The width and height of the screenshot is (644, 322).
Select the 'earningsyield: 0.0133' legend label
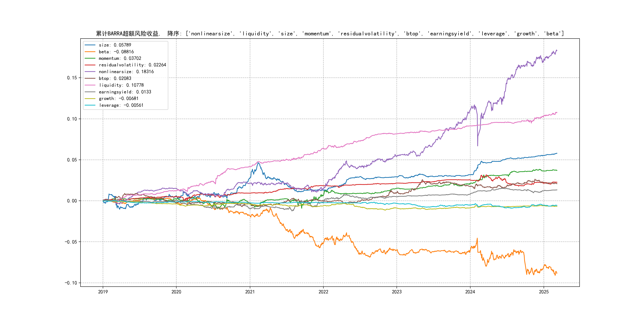[125, 92]
